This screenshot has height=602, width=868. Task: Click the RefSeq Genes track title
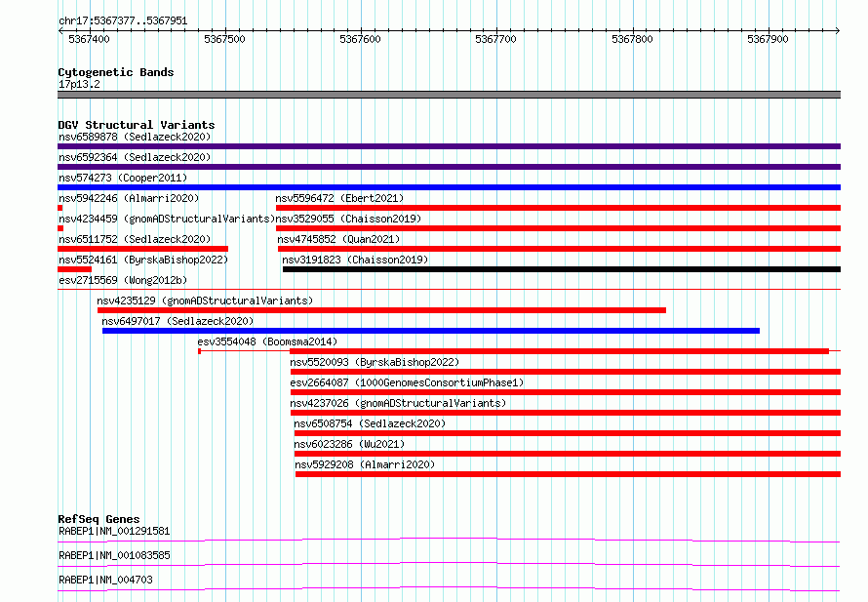(x=99, y=519)
